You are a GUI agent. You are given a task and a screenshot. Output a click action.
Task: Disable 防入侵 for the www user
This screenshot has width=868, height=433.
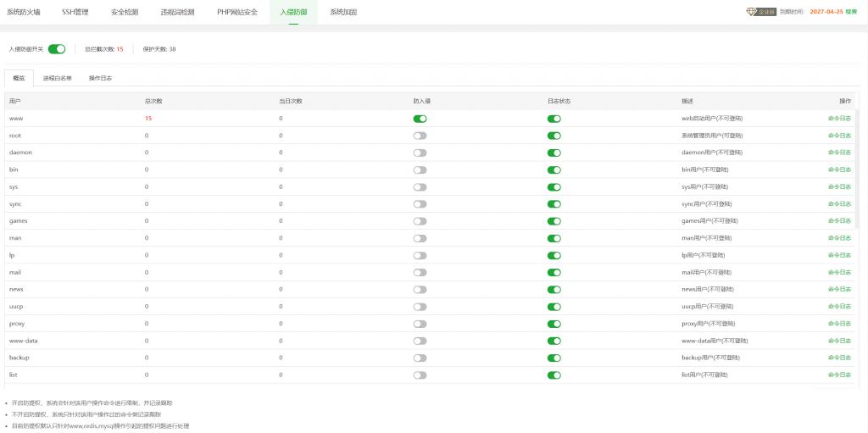coord(420,119)
